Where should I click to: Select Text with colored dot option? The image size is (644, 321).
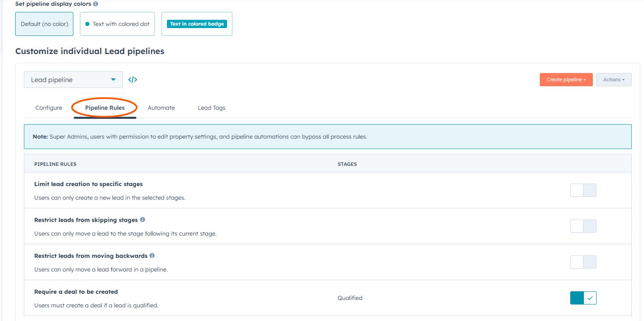(x=117, y=24)
